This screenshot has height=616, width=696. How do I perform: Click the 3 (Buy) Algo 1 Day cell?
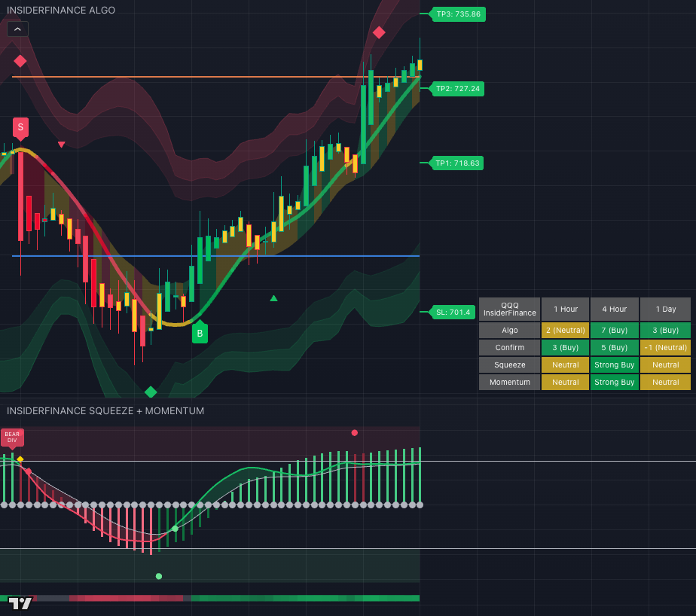click(x=665, y=330)
